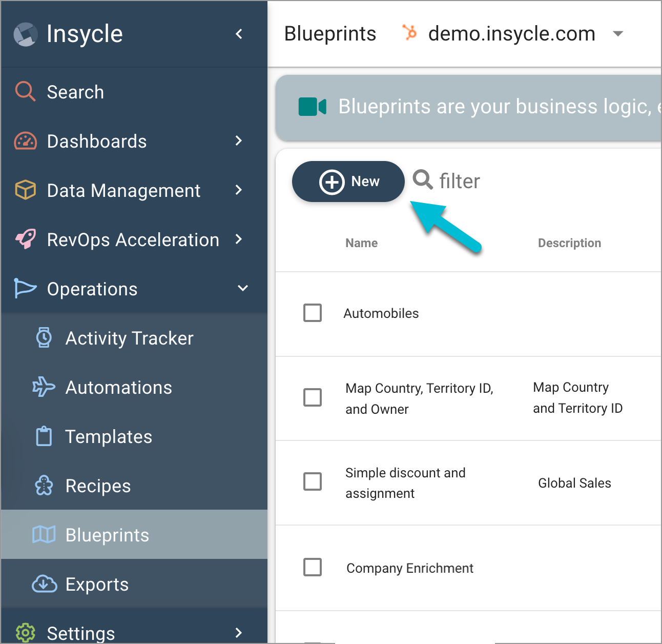Open the Recipes page
The image size is (662, 644).
(x=98, y=486)
